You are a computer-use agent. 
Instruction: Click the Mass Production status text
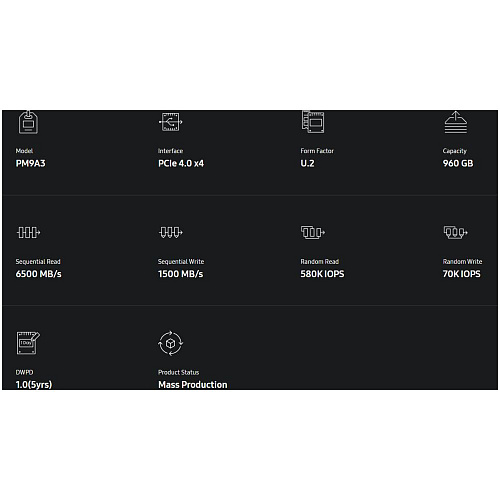tap(192, 385)
